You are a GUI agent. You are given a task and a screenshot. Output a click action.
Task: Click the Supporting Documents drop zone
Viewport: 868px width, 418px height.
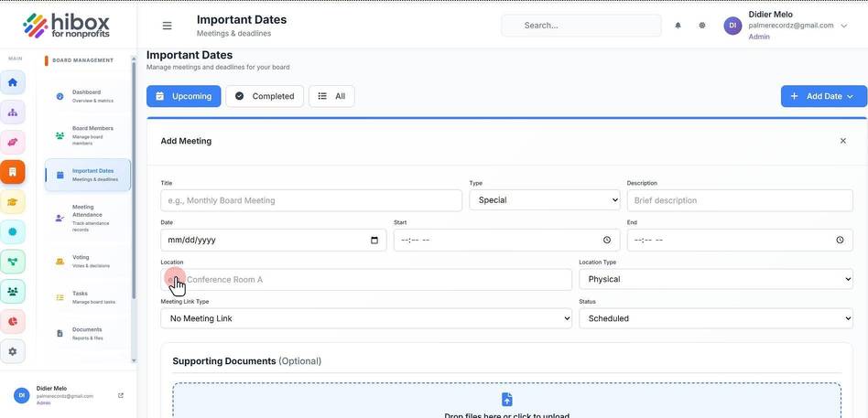click(x=506, y=401)
